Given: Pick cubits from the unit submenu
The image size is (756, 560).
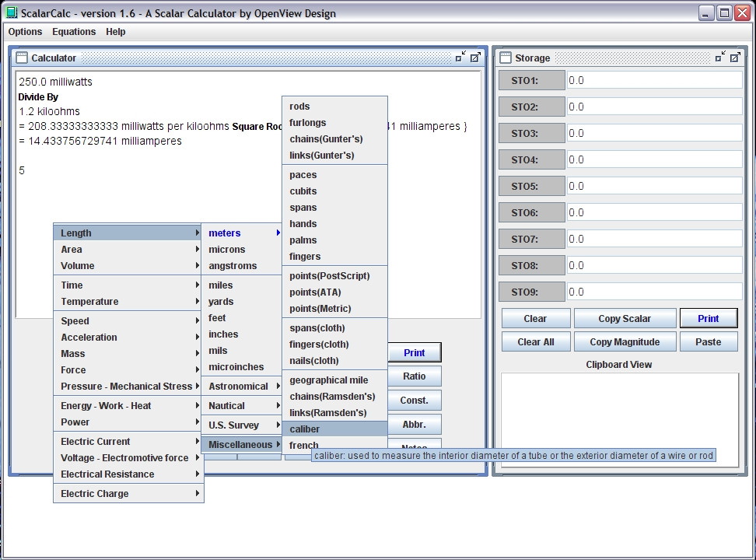Looking at the screenshot, I should tap(334, 191).
